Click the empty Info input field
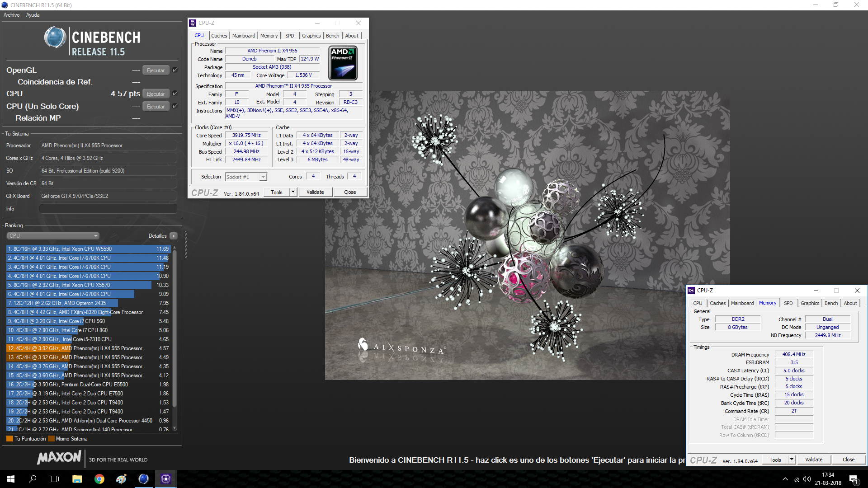Screen dimensions: 868x488 108,209
